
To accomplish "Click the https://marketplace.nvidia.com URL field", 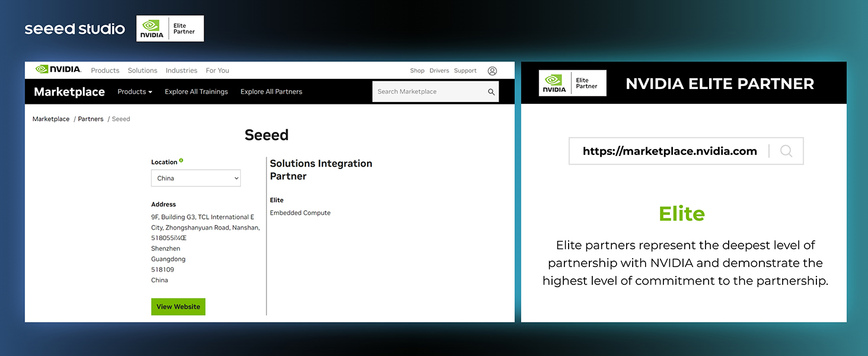I will tap(686, 151).
